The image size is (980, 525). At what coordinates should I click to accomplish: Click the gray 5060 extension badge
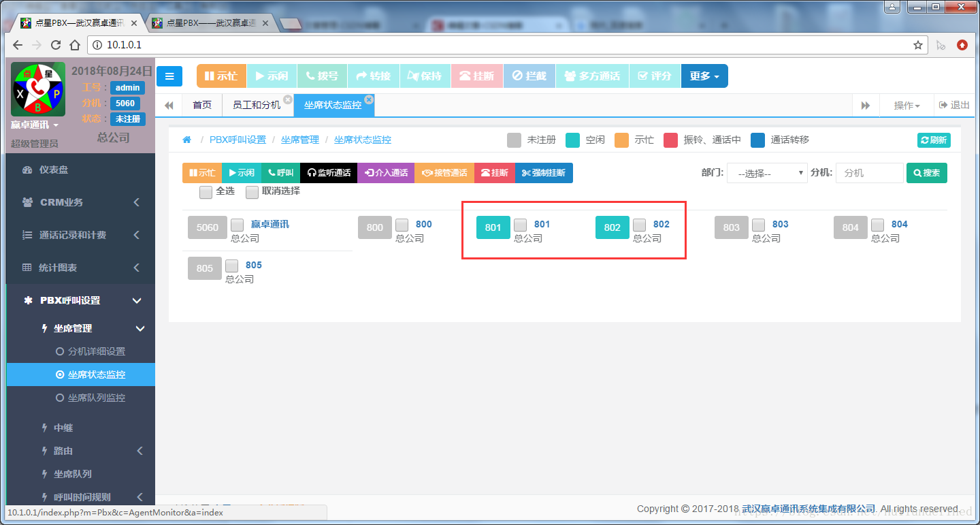208,227
